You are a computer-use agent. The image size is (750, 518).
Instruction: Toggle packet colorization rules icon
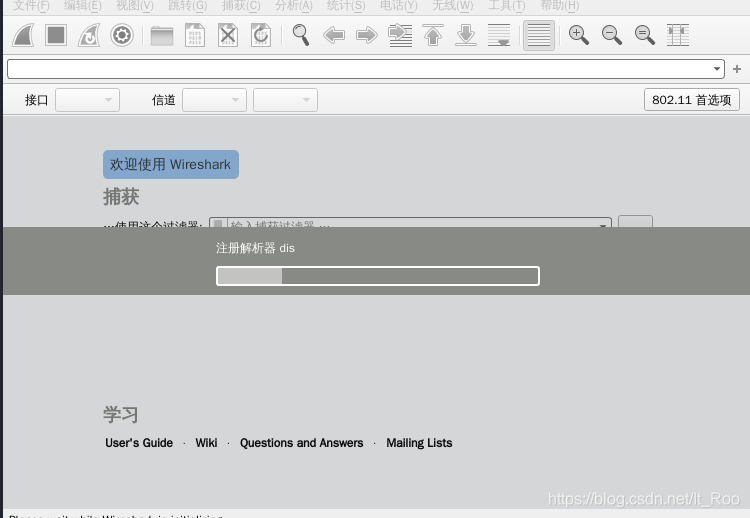[x=539, y=35]
